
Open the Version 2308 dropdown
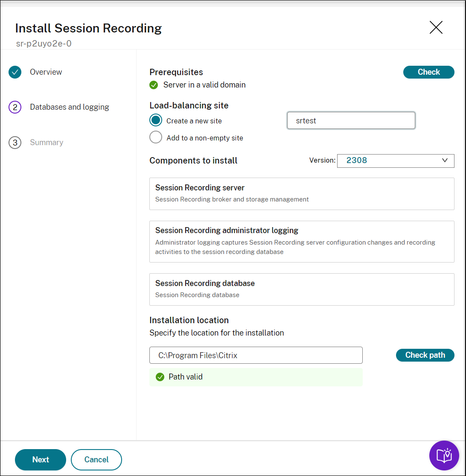(x=395, y=161)
